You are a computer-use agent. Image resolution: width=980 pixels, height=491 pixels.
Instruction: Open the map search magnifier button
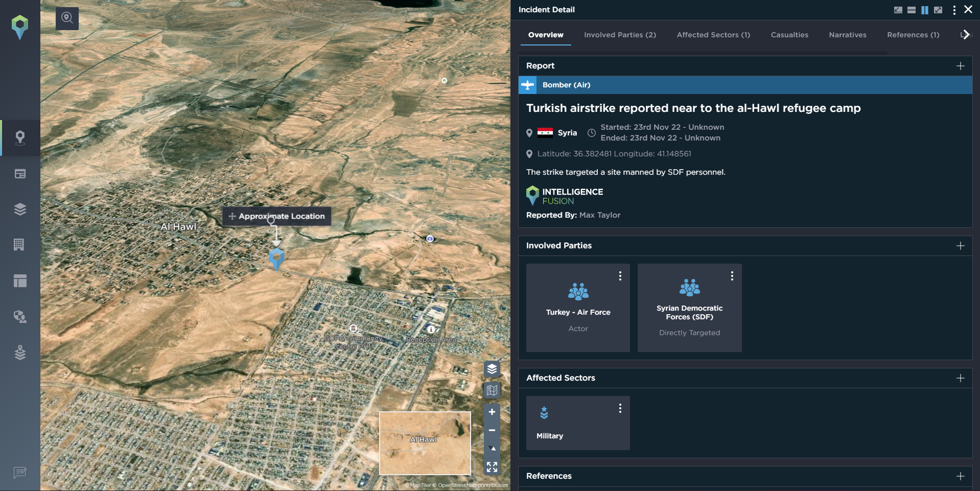tap(67, 18)
